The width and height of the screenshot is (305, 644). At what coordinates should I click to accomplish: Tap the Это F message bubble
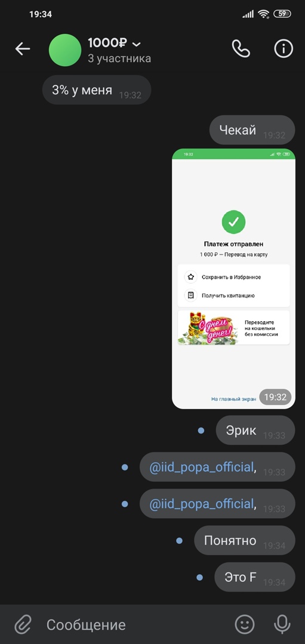tap(255, 577)
